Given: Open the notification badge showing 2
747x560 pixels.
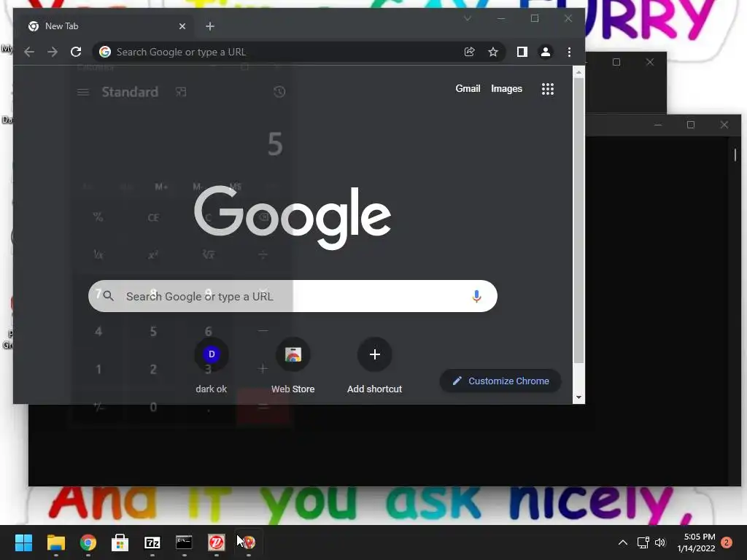Looking at the screenshot, I should point(727,542).
